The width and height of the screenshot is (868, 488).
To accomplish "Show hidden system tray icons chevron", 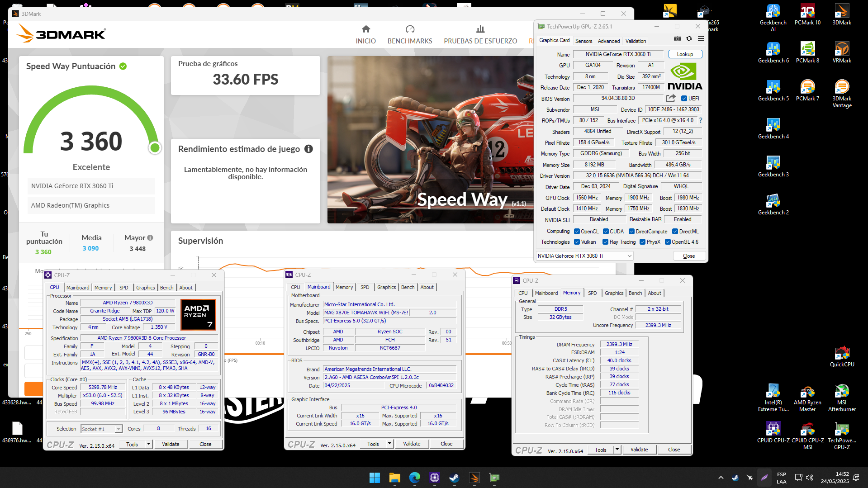I will coord(721,478).
